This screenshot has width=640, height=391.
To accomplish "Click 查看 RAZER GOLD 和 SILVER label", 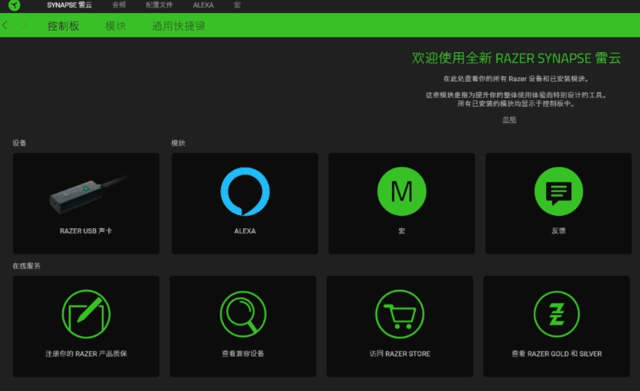I will click(x=556, y=353).
